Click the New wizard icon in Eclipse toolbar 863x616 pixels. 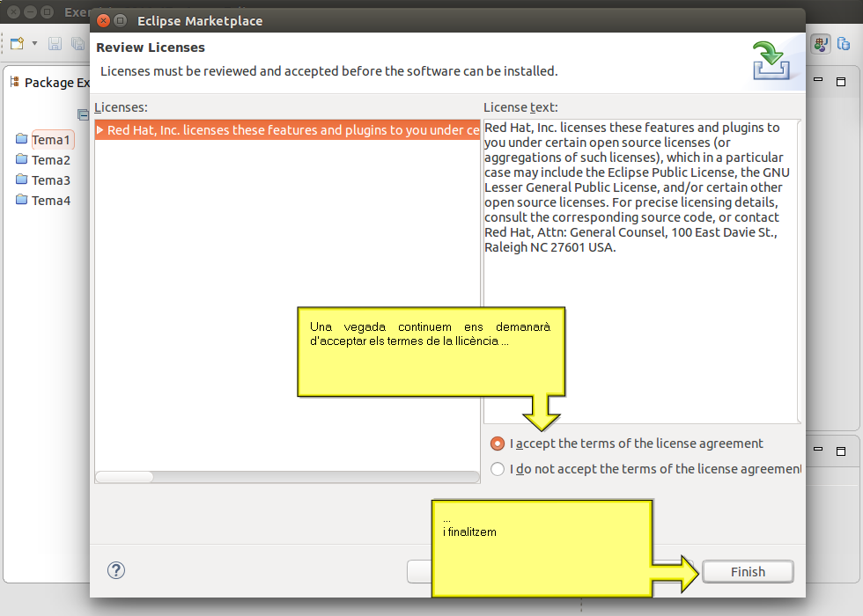[x=17, y=43]
